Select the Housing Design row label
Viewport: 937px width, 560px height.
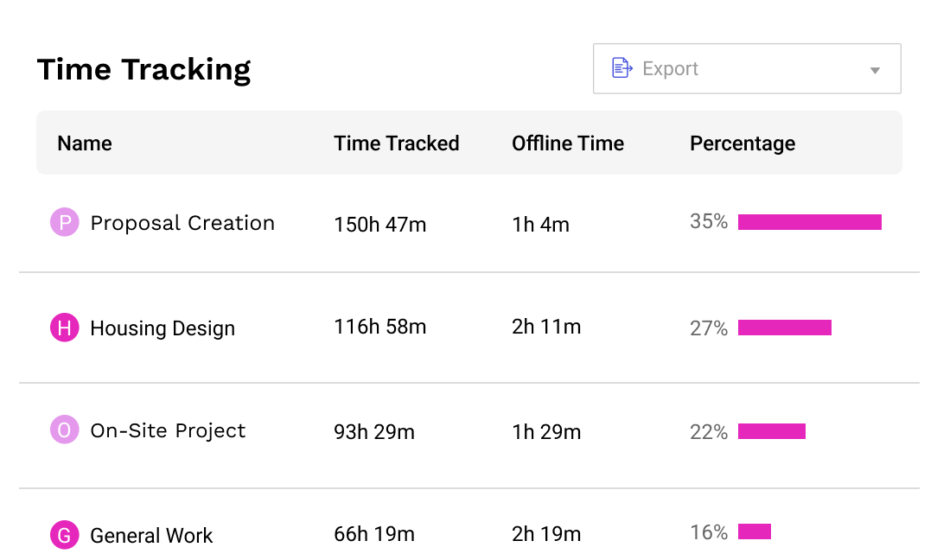click(163, 328)
